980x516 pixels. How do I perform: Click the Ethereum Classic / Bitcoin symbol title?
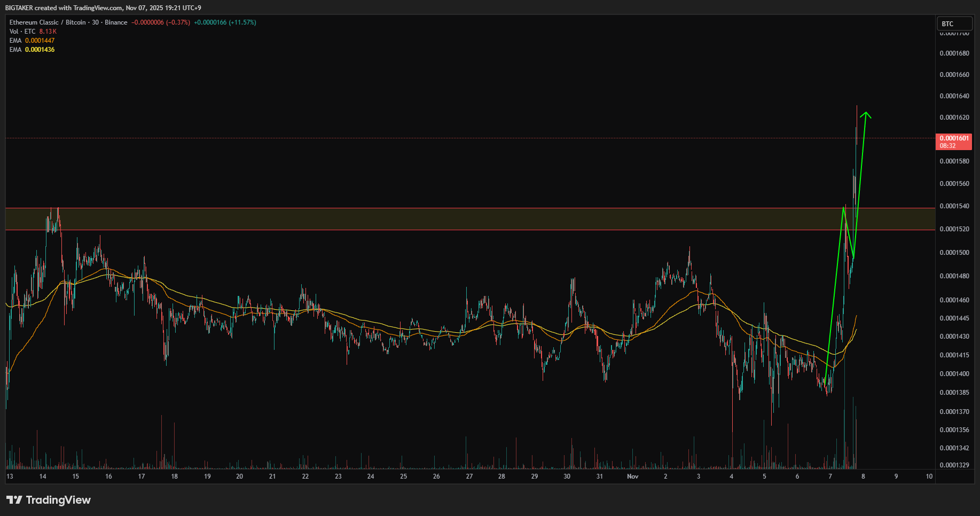[48, 22]
